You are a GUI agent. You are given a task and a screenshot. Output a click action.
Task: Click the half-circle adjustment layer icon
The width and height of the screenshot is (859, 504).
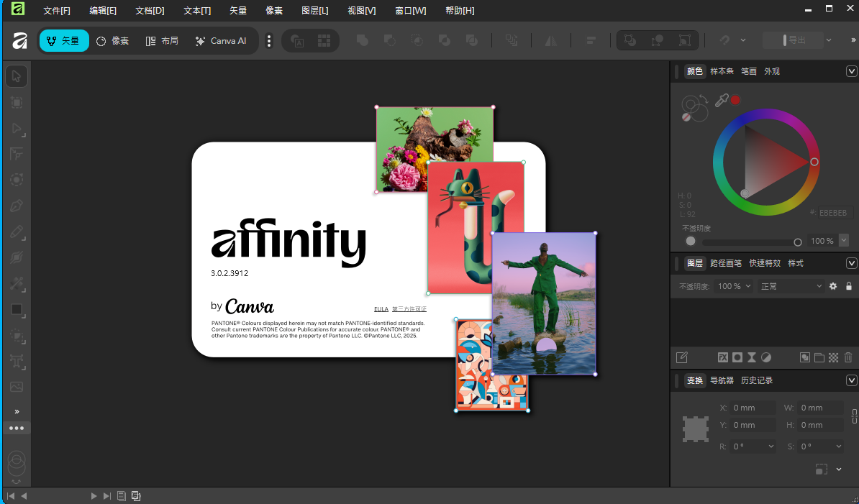(x=766, y=357)
